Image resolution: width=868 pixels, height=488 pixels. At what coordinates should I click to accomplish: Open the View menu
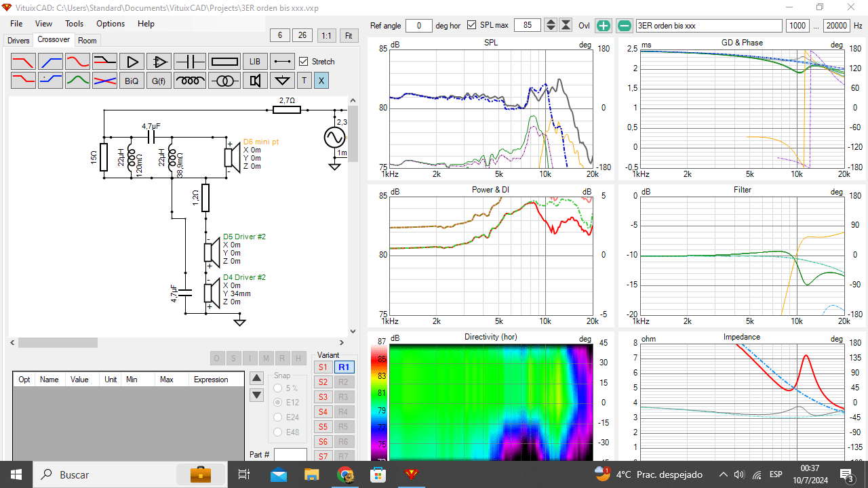point(43,23)
